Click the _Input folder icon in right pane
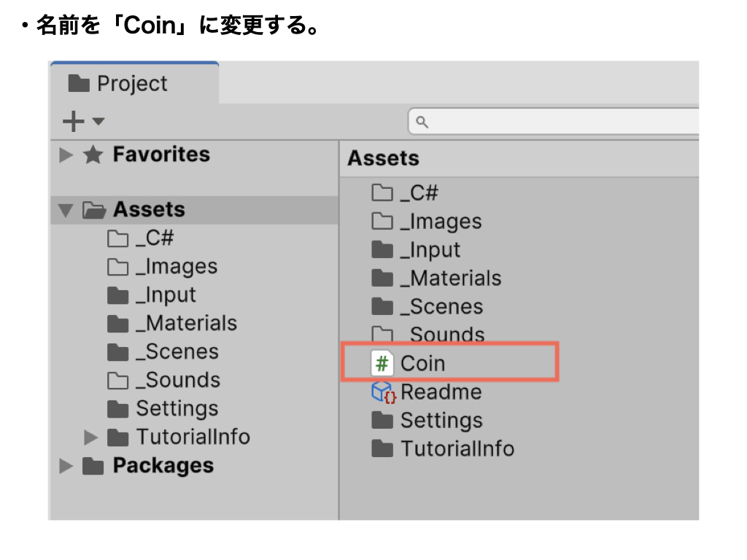Image resolution: width=747 pixels, height=560 pixels. pyautogui.click(x=382, y=250)
